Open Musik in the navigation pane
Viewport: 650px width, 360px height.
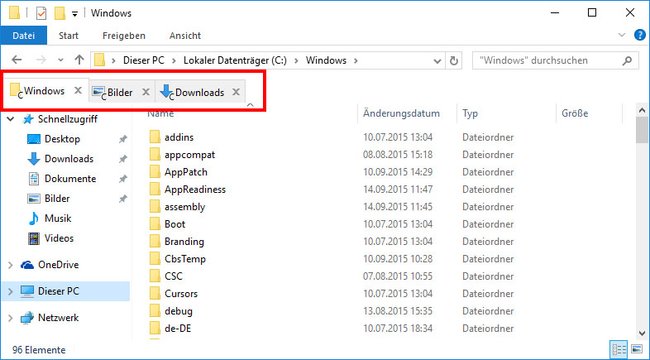click(x=58, y=219)
